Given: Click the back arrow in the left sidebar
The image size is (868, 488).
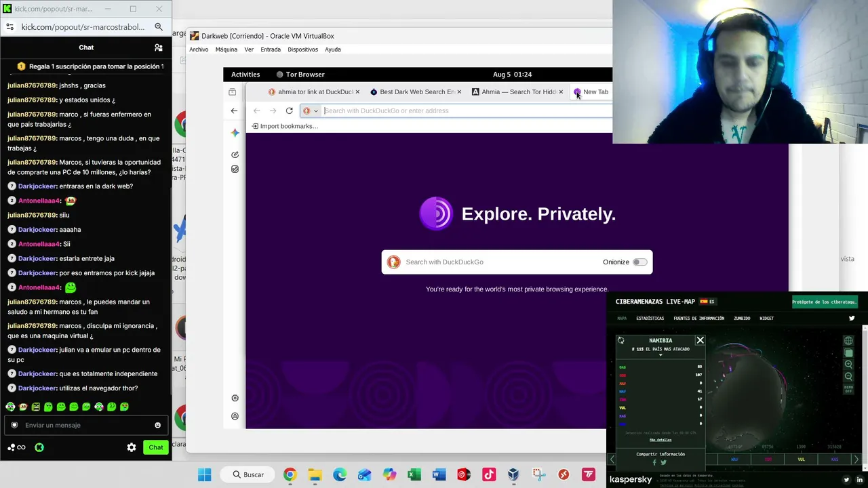Looking at the screenshot, I should (x=234, y=110).
